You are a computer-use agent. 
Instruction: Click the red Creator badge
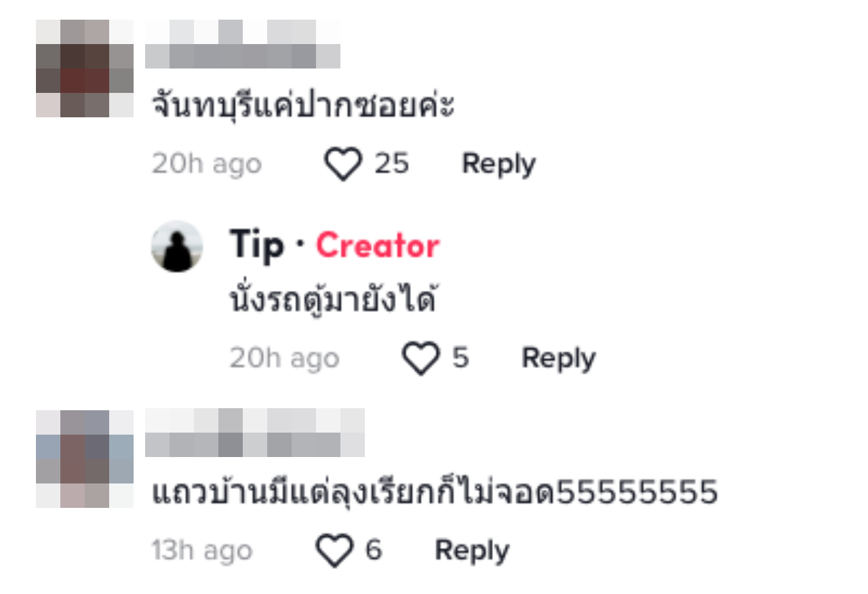[378, 245]
